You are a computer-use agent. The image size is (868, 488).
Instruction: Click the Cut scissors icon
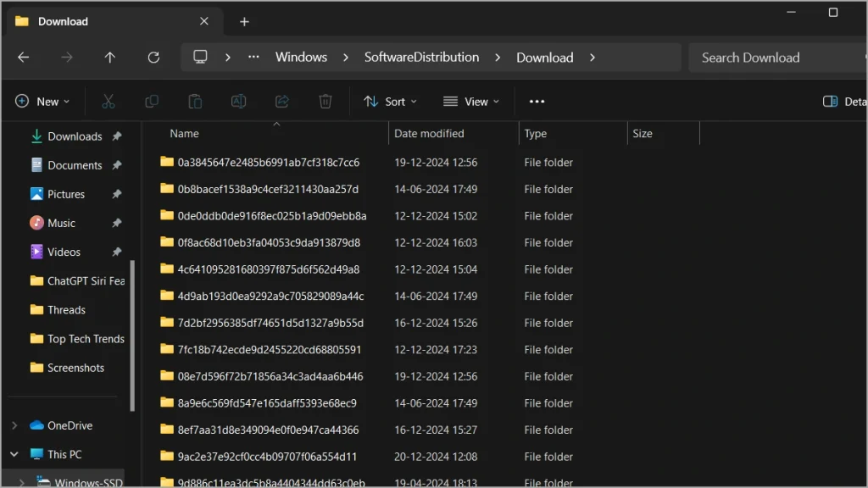click(x=108, y=102)
